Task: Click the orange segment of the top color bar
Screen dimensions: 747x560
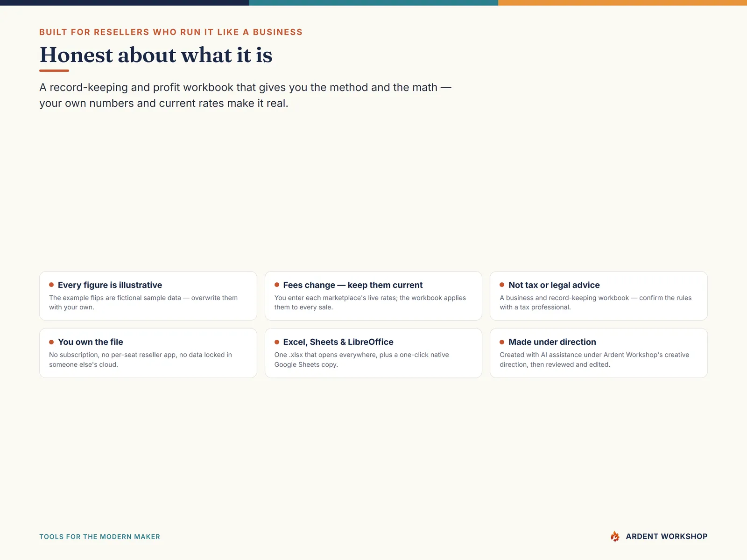Action: (x=622, y=3)
